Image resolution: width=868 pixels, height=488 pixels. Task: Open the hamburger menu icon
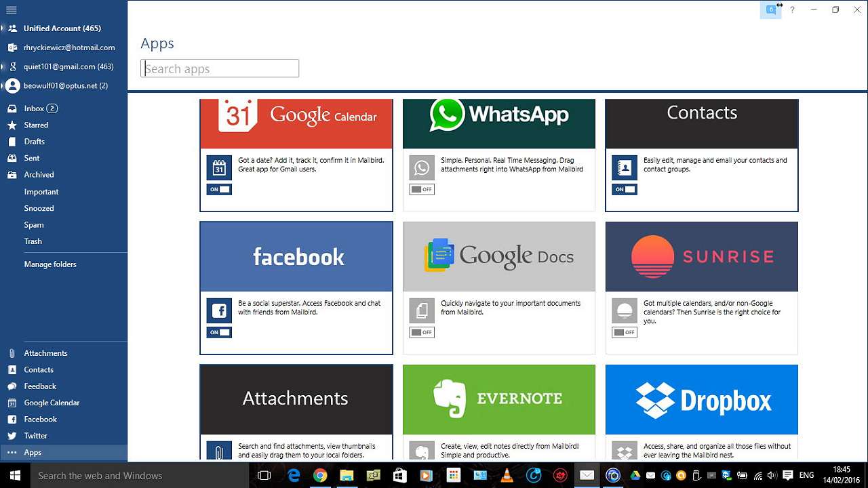coord(12,10)
